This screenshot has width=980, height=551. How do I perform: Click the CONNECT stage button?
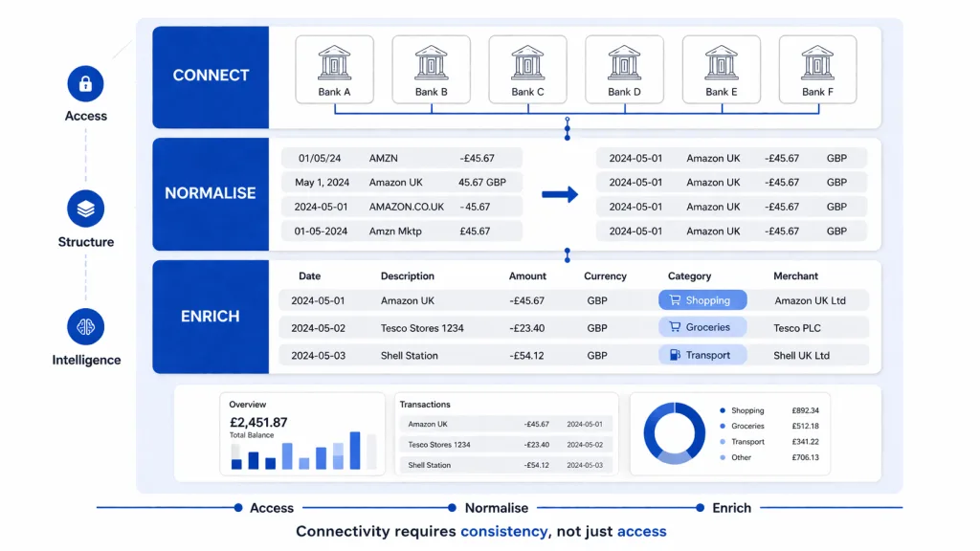coord(211,76)
